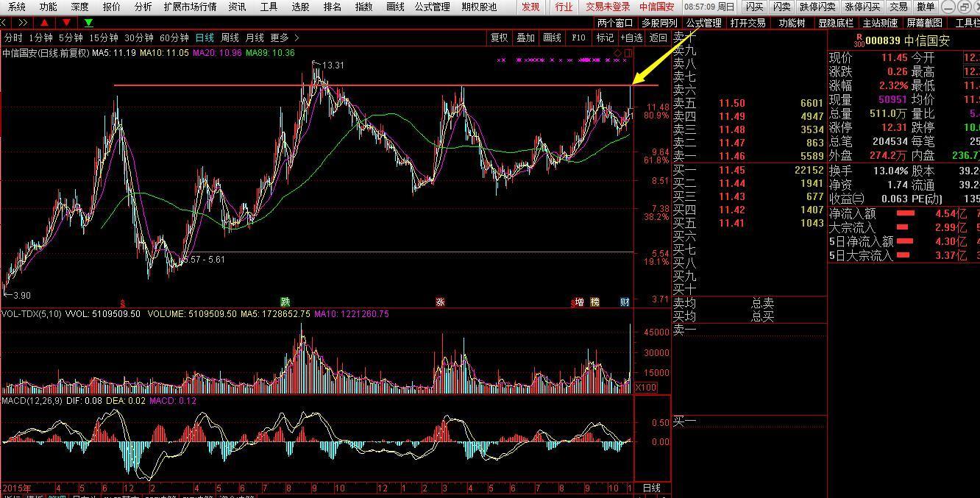Open the 功能 menu
Image resolution: width=980 pixels, height=498 pixels.
point(48,7)
